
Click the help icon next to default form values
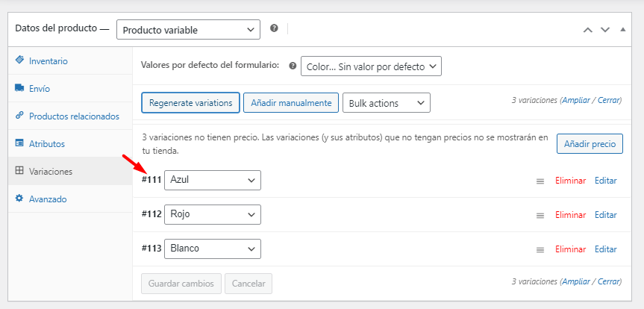point(293,66)
